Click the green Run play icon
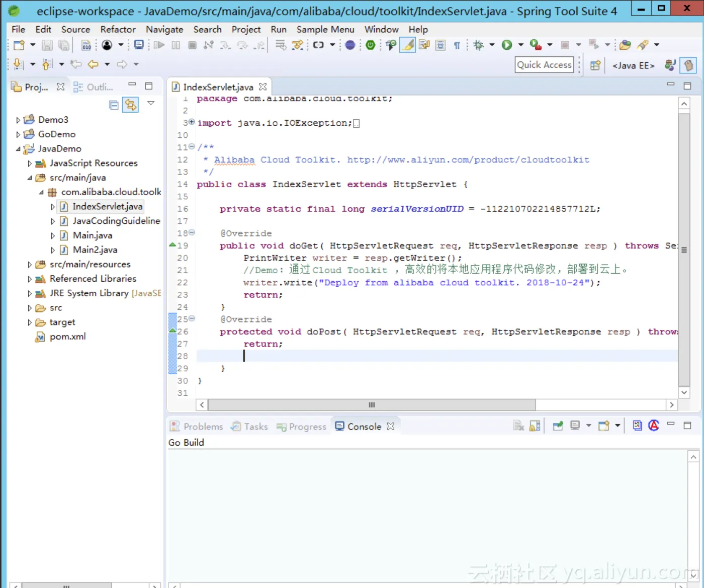704x588 pixels. pos(507,45)
